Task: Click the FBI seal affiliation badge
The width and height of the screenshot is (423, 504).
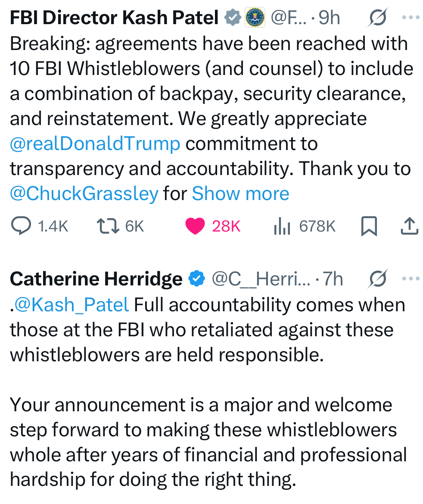Action: pos(254,18)
